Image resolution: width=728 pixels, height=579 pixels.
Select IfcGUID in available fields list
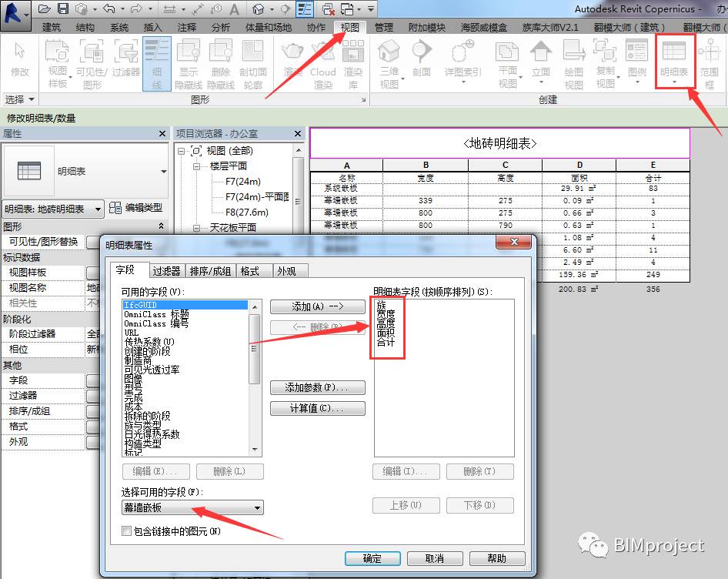[185, 305]
